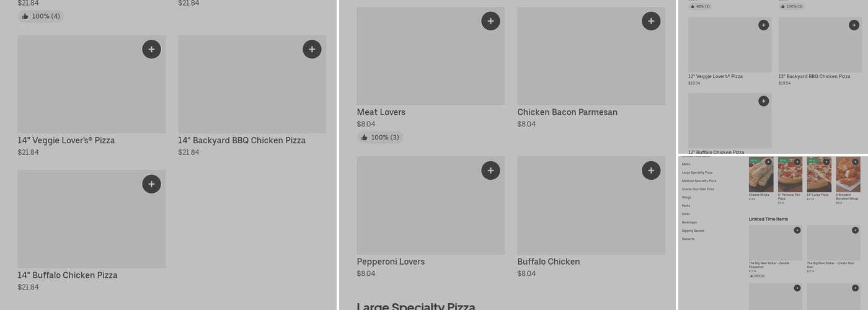Go to Create Your Own Pizza category
The width and height of the screenshot is (868, 310).
(697, 189)
